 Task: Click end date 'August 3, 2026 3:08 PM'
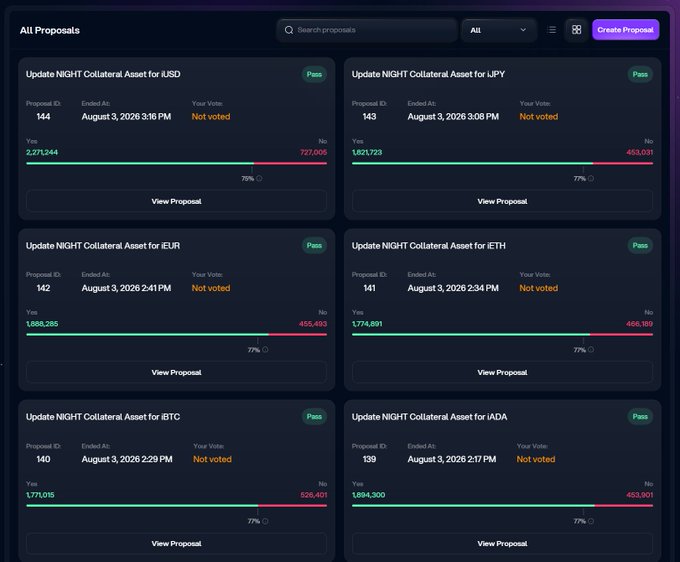click(453, 117)
